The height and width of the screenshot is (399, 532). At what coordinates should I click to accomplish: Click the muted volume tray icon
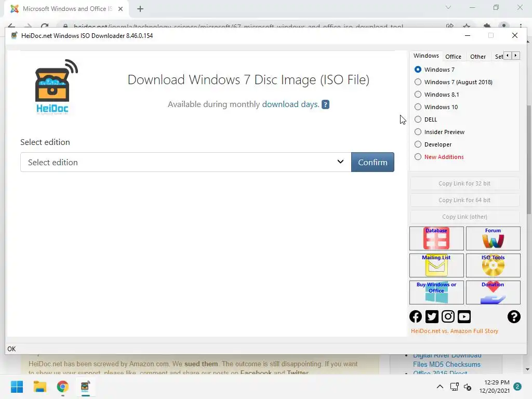click(468, 387)
